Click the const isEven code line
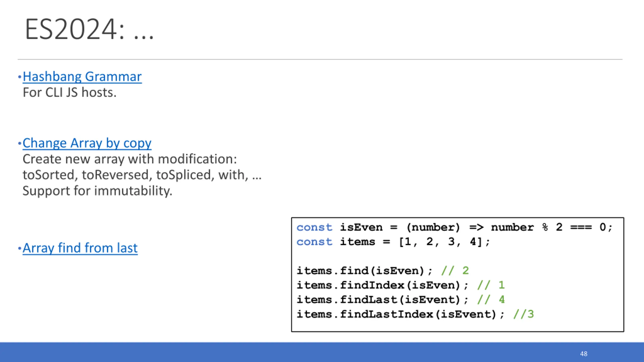Image resolution: width=644 pixels, height=362 pixels. coord(454,227)
